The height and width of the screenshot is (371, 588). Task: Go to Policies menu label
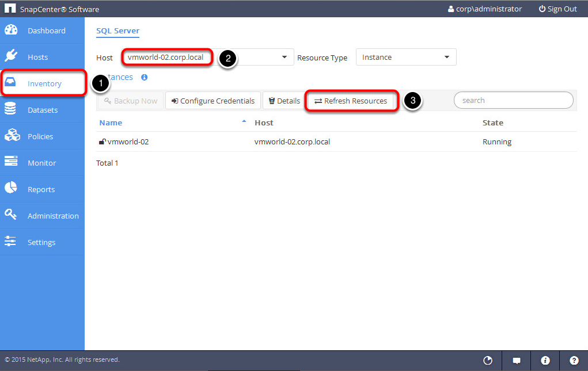(x=40, y=137)
